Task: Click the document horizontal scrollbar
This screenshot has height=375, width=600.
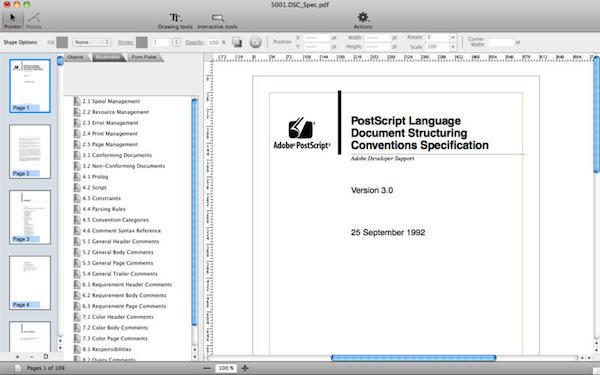Action: (x=413, y=358)
